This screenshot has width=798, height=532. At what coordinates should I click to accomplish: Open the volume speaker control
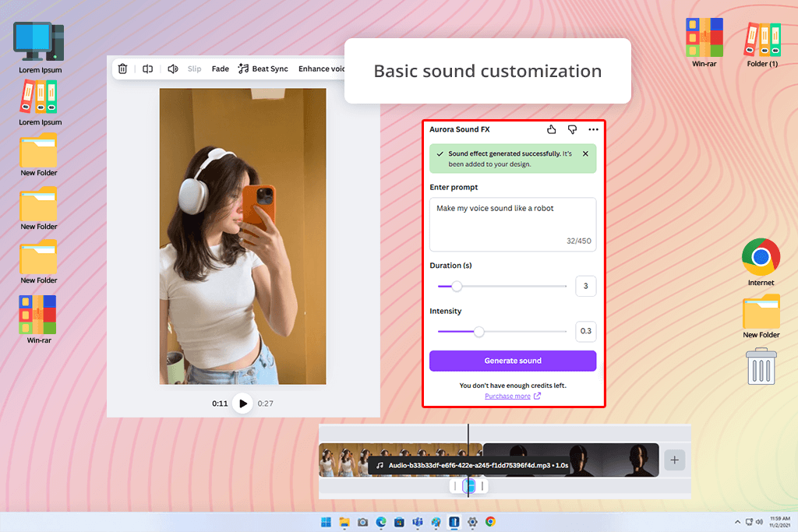pos(173,69)
